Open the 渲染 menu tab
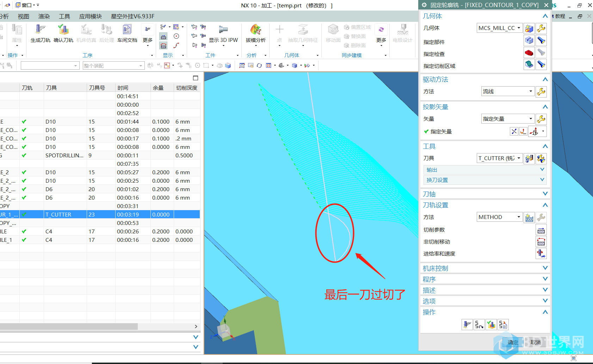Image resolution: width=593 pixels, height=364 pixels. click(x=44, y=17)
